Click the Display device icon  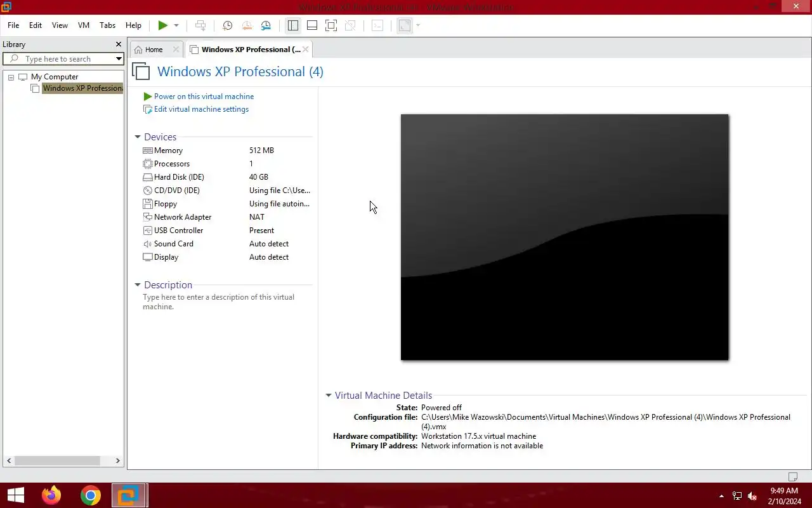tap(148, 257)
